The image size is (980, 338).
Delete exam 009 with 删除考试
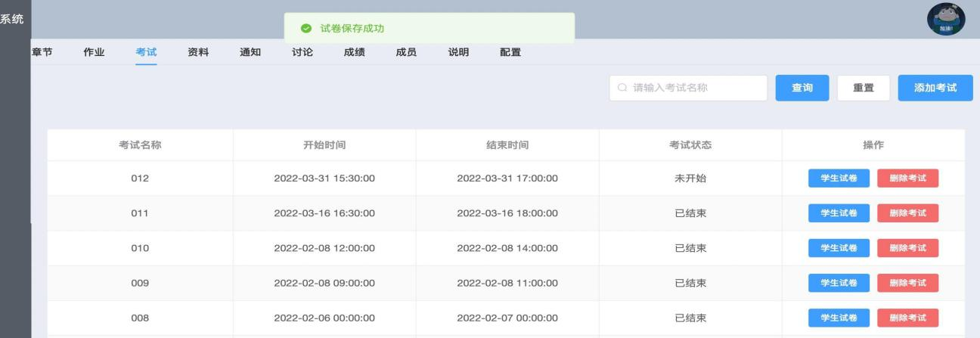coord(907,283)
